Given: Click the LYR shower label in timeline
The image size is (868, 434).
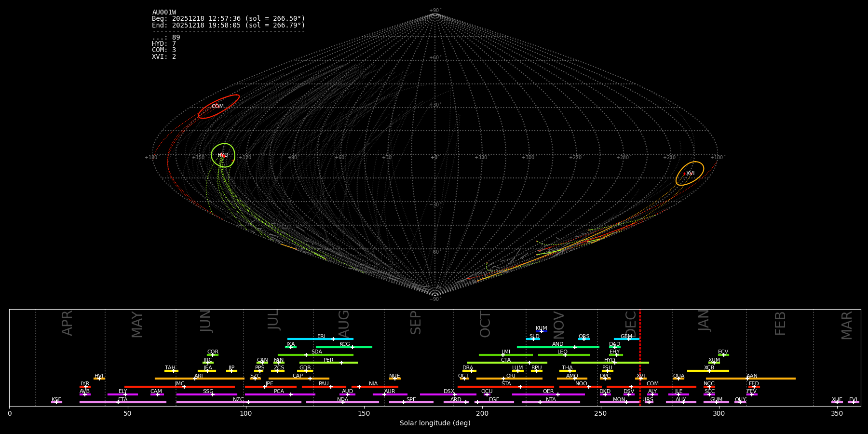Looking at the screenshot, I should (85, 384).
